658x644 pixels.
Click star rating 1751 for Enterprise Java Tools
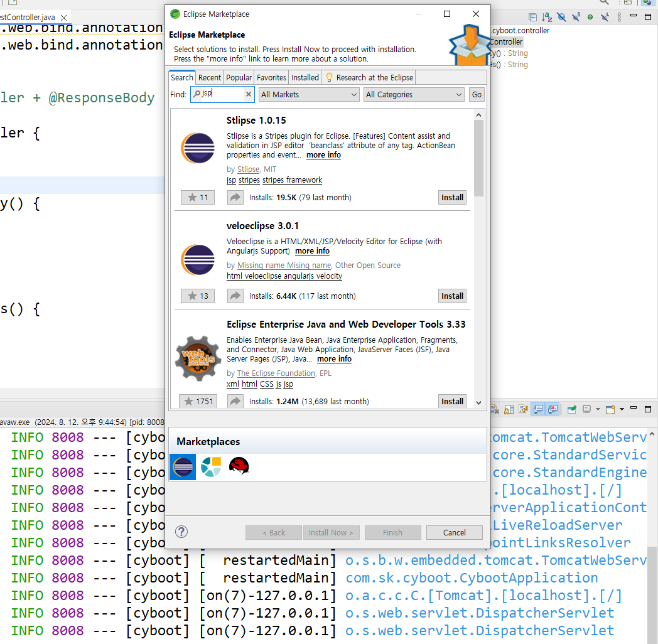point(198,401)
